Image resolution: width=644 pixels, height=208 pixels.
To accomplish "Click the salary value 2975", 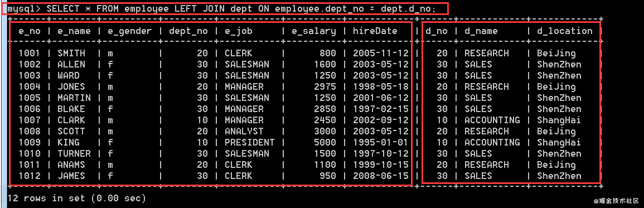I will click(x=325, y=87).
